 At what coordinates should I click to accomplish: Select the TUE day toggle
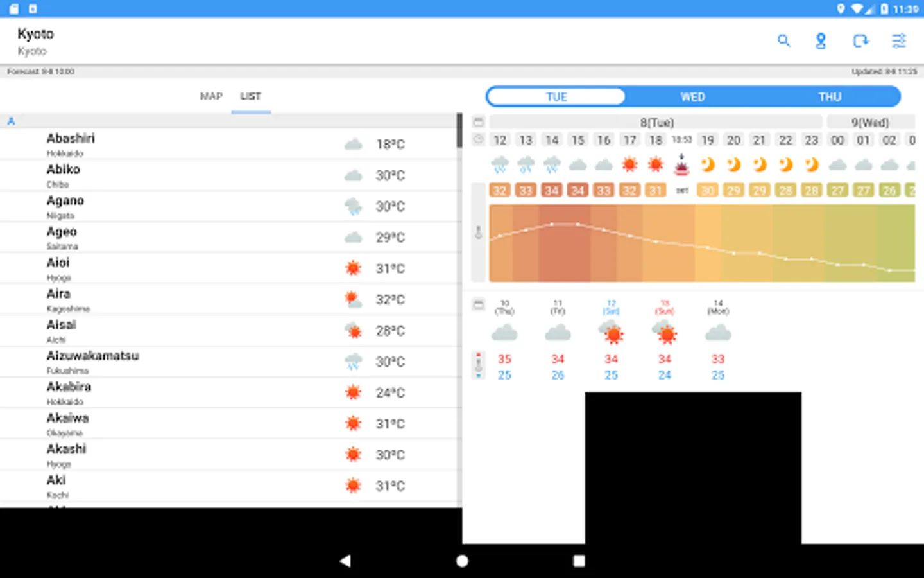556,97
